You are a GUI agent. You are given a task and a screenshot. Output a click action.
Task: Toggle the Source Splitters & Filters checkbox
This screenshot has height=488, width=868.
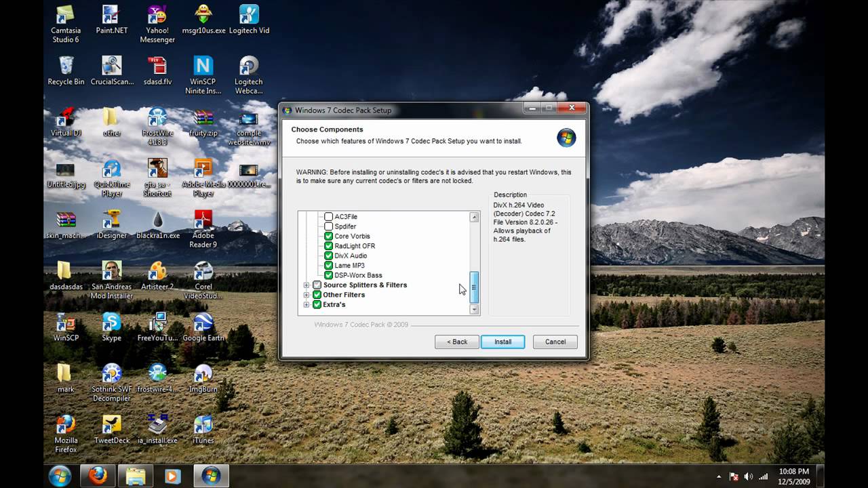tap(317, 285)
